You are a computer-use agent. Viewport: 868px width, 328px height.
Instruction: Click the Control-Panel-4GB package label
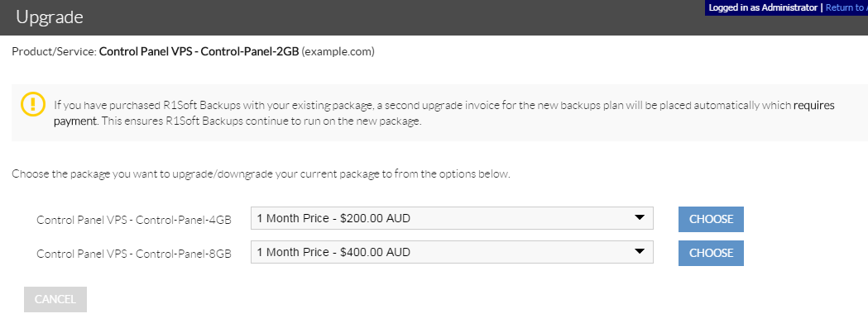tap(134, 220)
